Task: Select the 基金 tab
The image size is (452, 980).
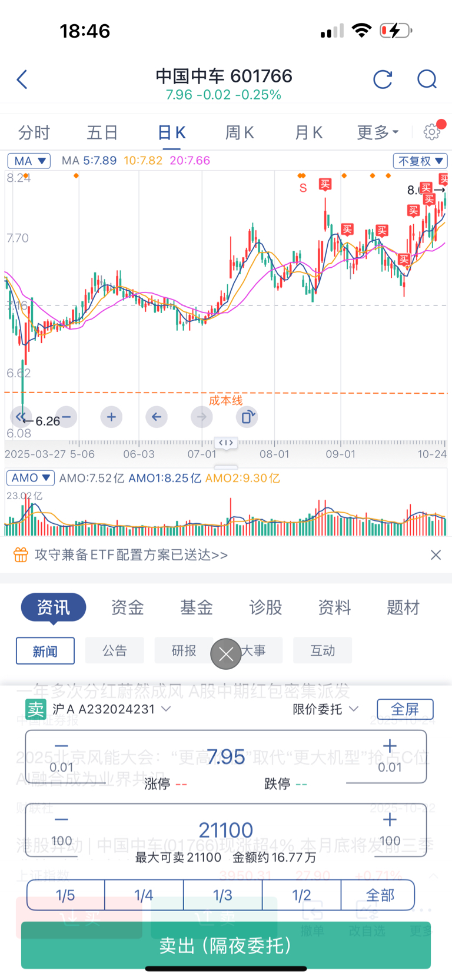Action: pos(197,607)
